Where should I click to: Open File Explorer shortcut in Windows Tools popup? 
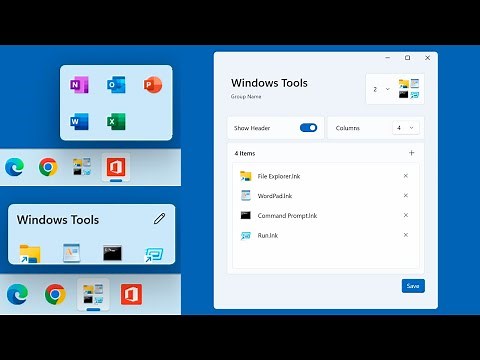point(30,254)
